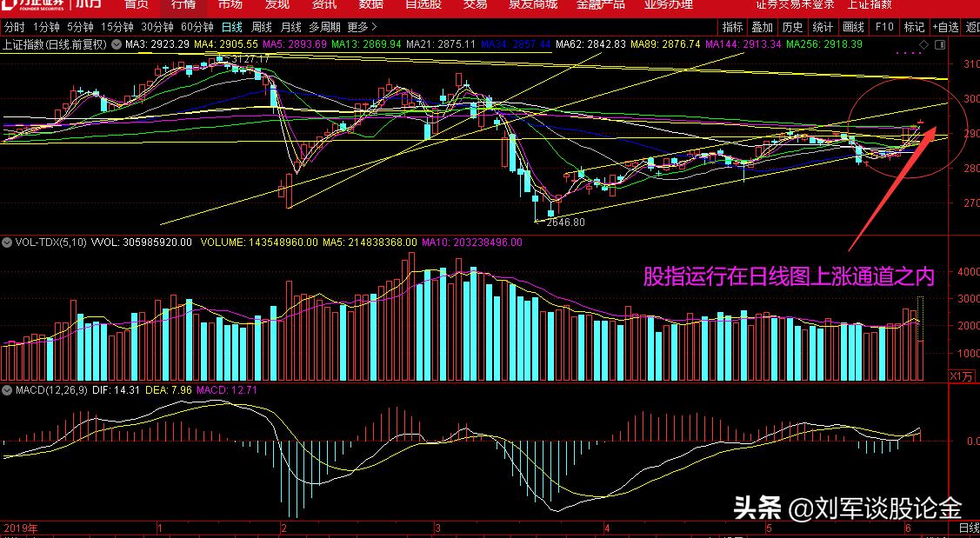The width and height of the screenshot is (980, 538).
Task: Click the Founder Securities logo
Action: pos(33,5)
